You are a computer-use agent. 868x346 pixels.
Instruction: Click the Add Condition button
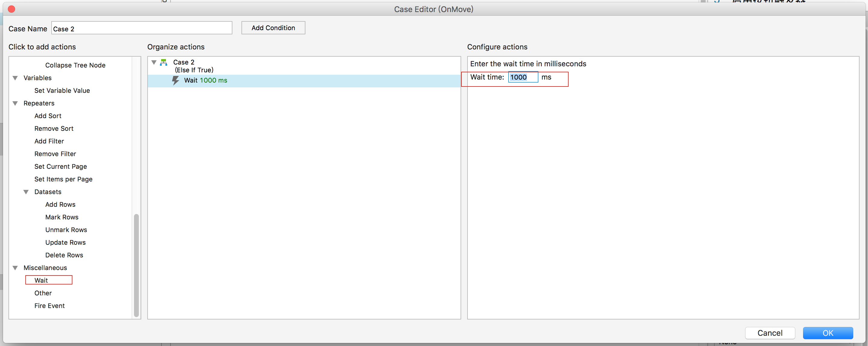click(x=273, y=28)
